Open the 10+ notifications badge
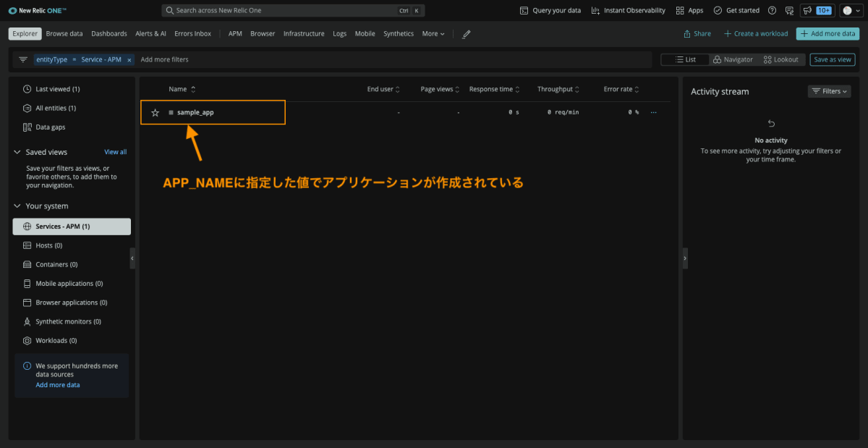The height and width of the screenshot is (448, 868). [824, 11]
